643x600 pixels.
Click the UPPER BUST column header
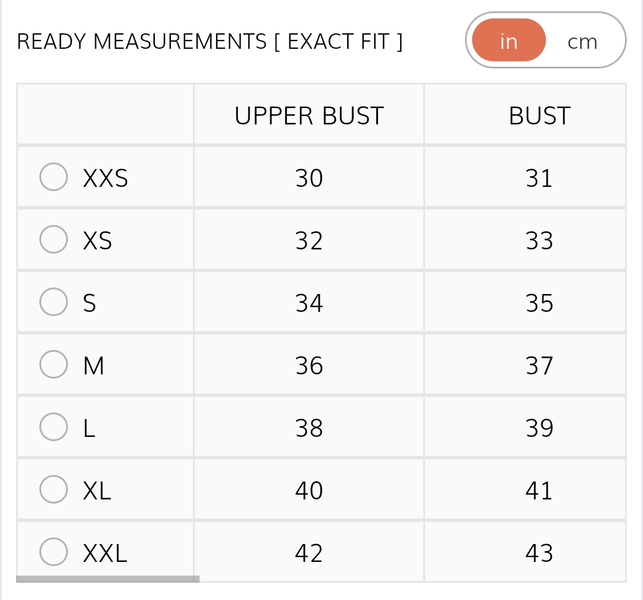[309, 116]
